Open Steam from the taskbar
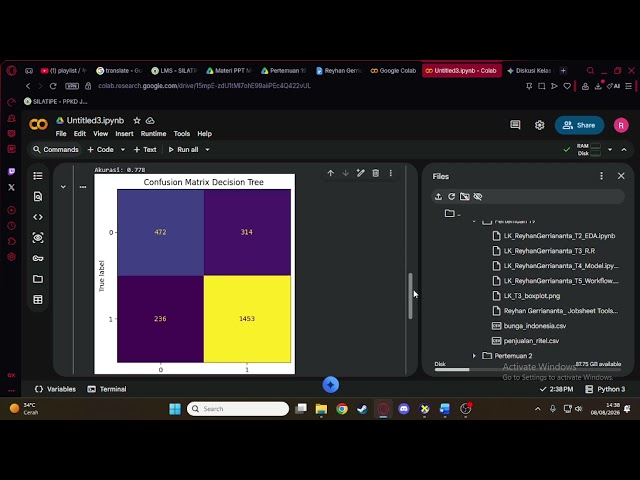Screen dimensions: 640x480 tap(362, 409)
